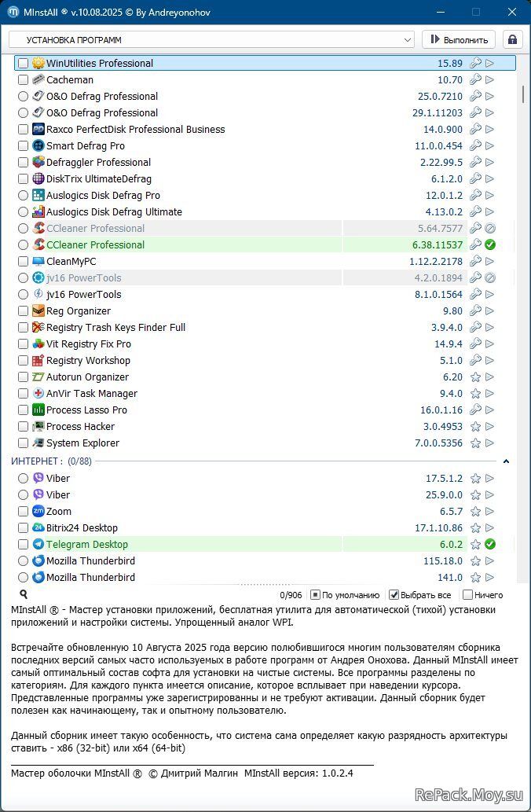This screenshot has width=531, height=812.
Task: Toggle the По умолчанию option
Action: pos(346,595)
